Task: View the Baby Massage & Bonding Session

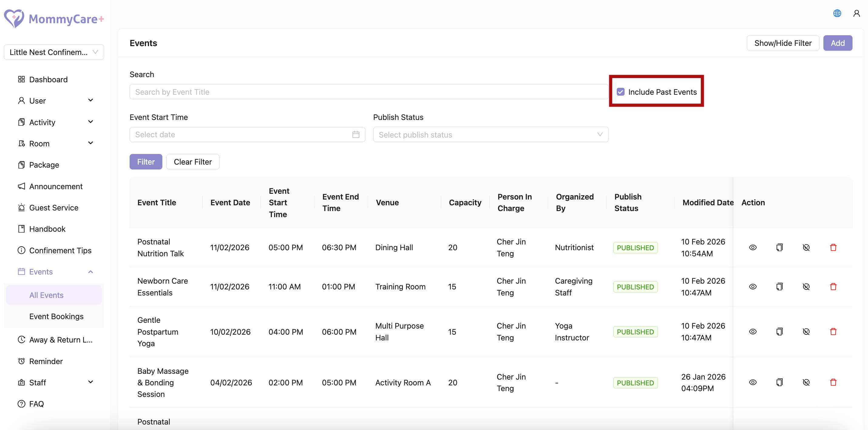Action: pyautogui.click(x=753, y=382)
